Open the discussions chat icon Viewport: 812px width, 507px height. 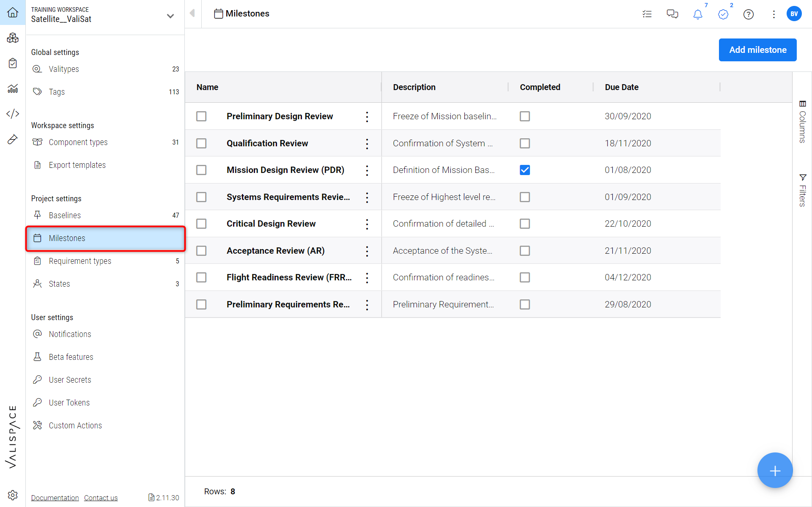pyautogui.click(x=672, y=14)
